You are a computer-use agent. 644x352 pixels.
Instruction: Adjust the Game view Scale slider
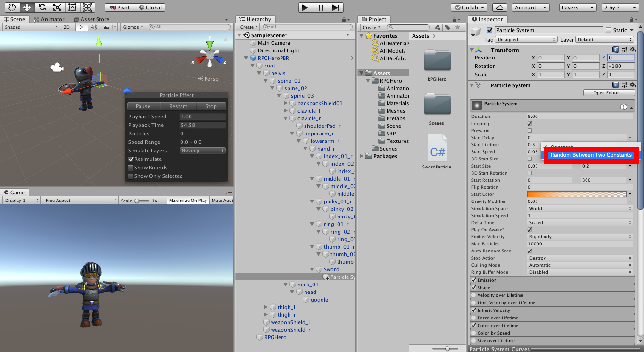click(x=142, y=201)
